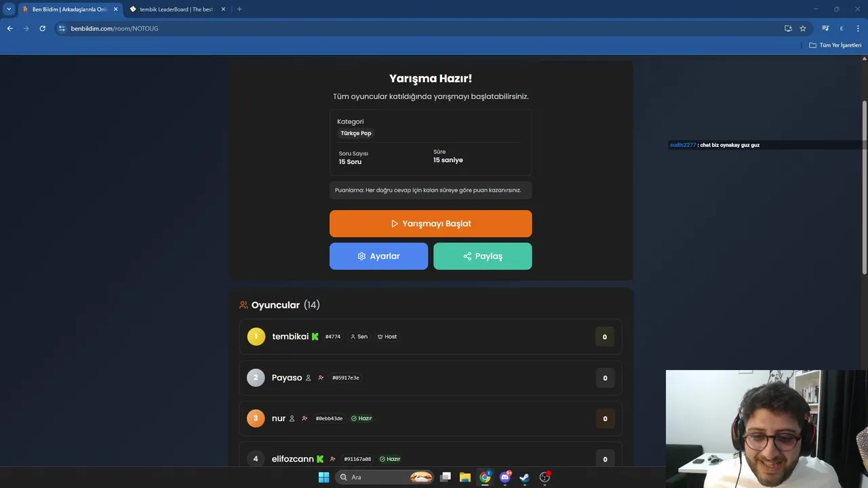This screenshot has height=488, width=868.
Task: Go forward in browser history
Action: [26, 28]
